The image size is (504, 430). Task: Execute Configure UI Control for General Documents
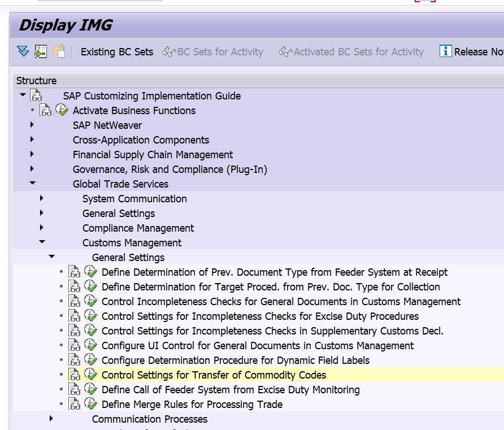(90, 345)
